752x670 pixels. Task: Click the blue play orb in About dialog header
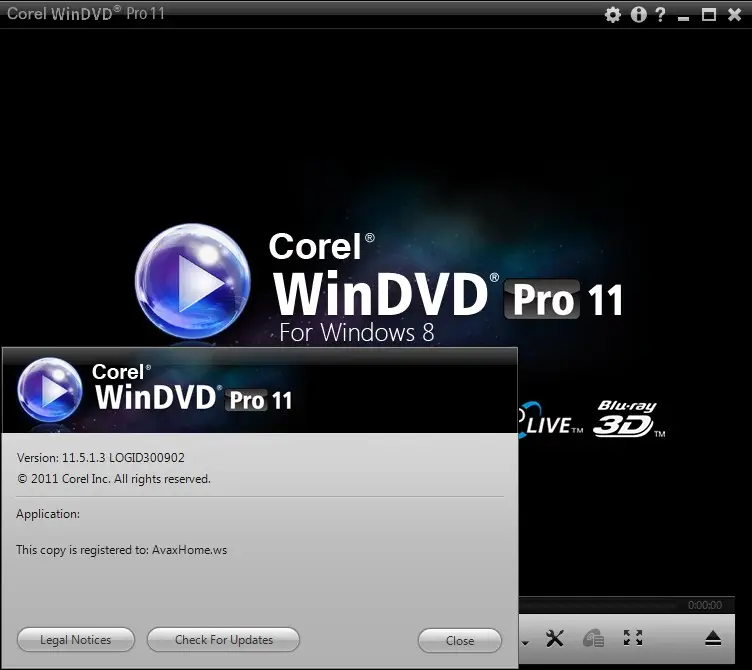[49, 390]
